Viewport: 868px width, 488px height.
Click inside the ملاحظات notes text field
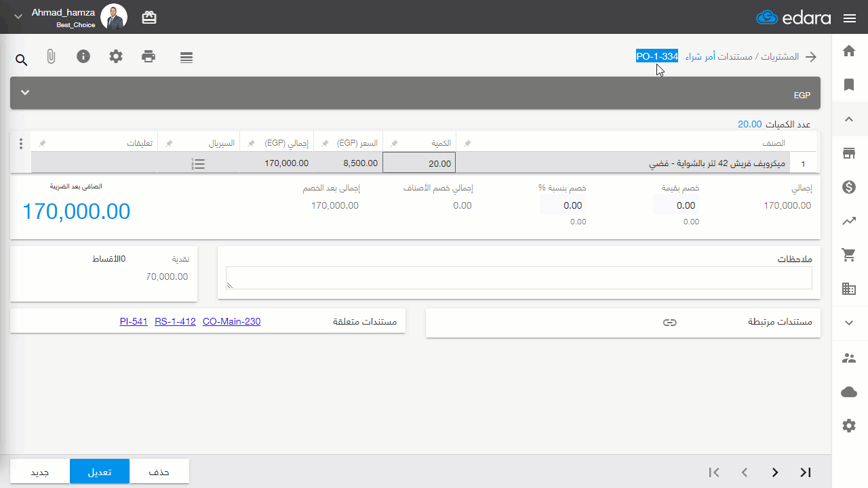[519, 278]
